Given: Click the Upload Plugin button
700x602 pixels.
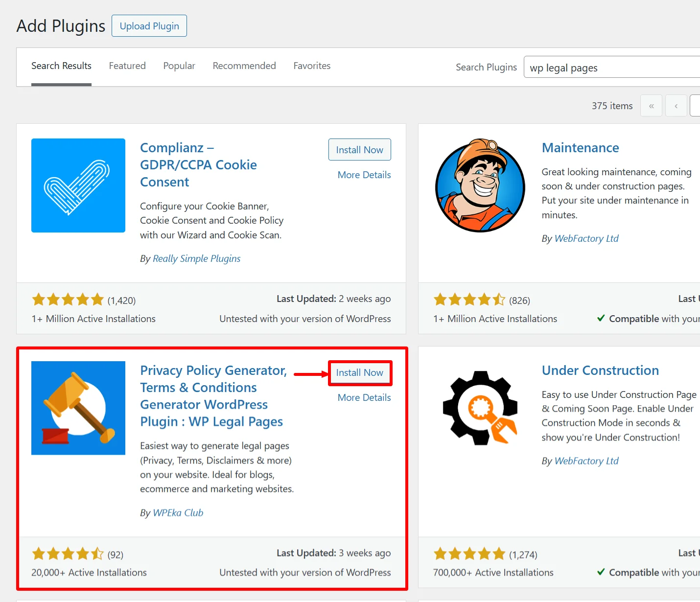Looking at the screenshot, I should 149,25.
